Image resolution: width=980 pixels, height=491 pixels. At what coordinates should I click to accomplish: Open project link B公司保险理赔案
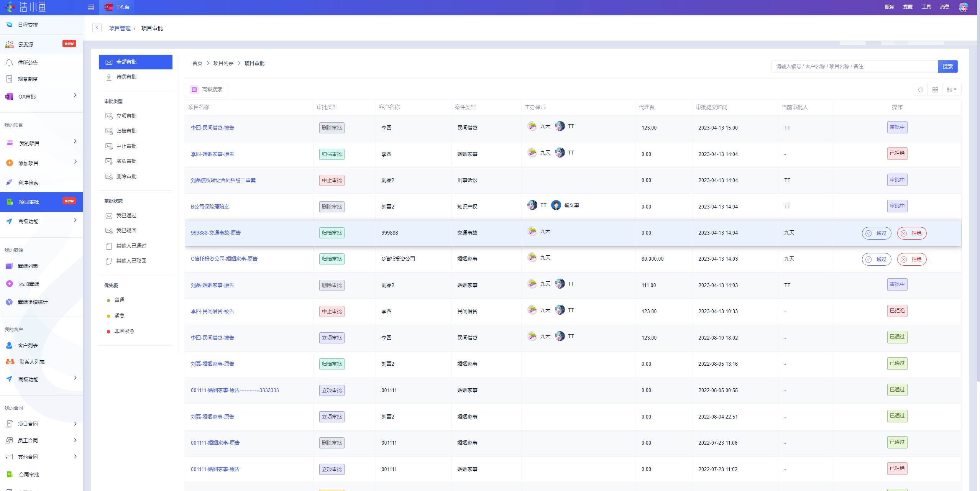click(x=210, y=207)
